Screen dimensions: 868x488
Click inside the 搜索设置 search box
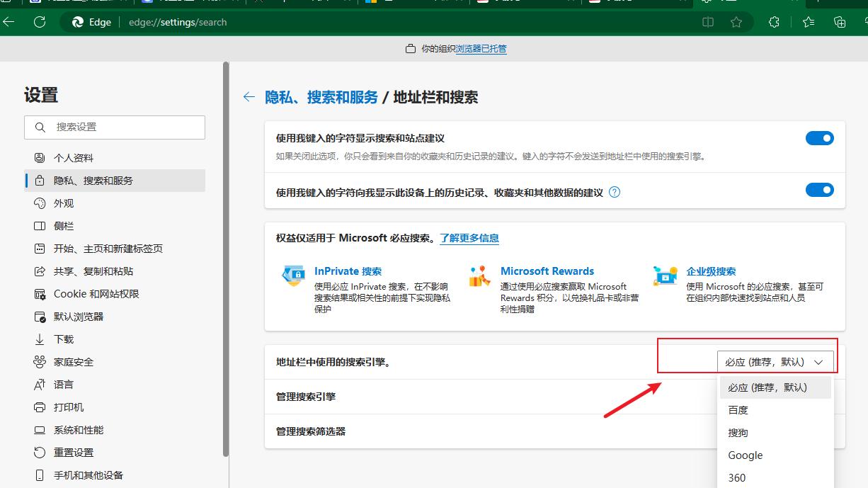[x=115, y=127]
